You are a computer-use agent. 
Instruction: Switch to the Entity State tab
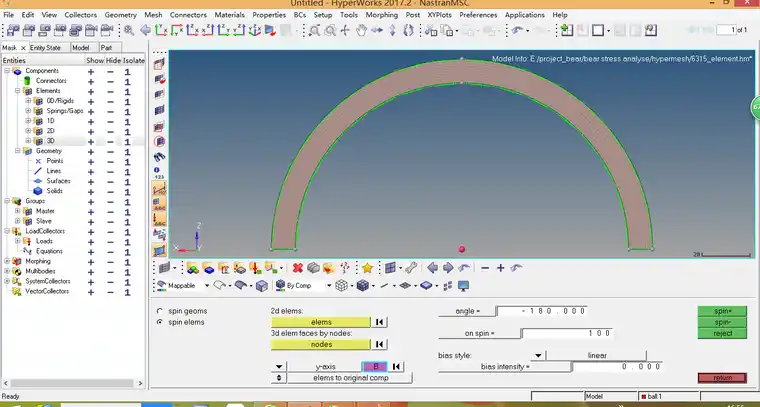pos(46,47)
